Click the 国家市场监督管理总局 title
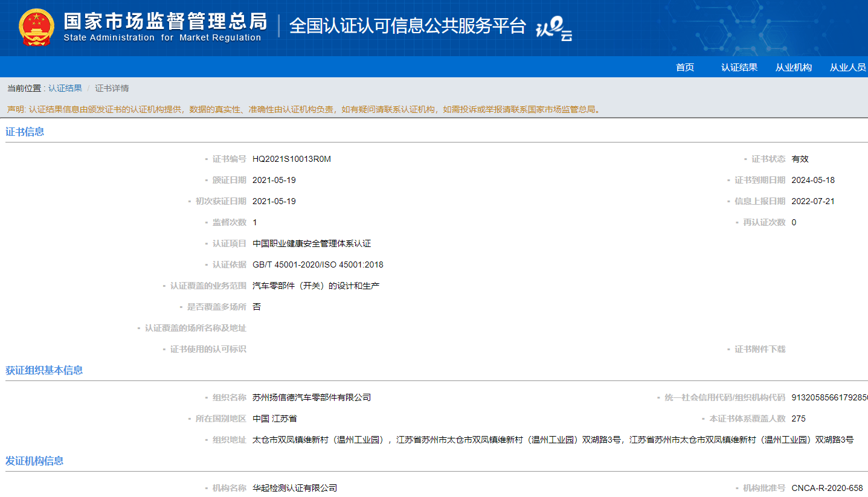868x497 pixels. [x=166, y=21]
